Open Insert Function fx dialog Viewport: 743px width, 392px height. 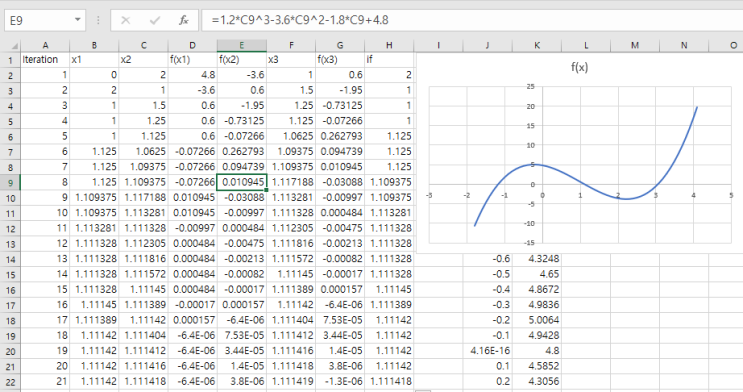pyautogui.click(x=184, y=20)
